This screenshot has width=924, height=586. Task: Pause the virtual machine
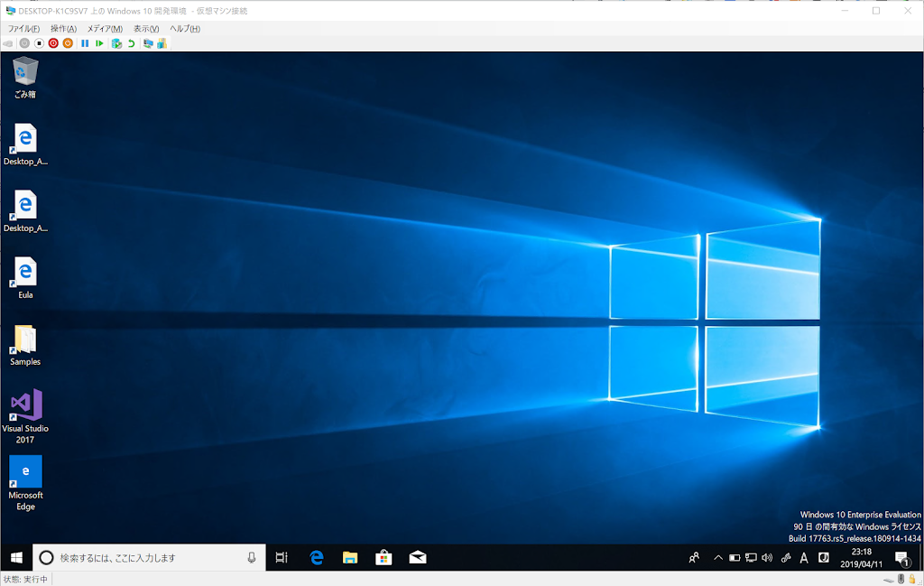click(85, 43)
